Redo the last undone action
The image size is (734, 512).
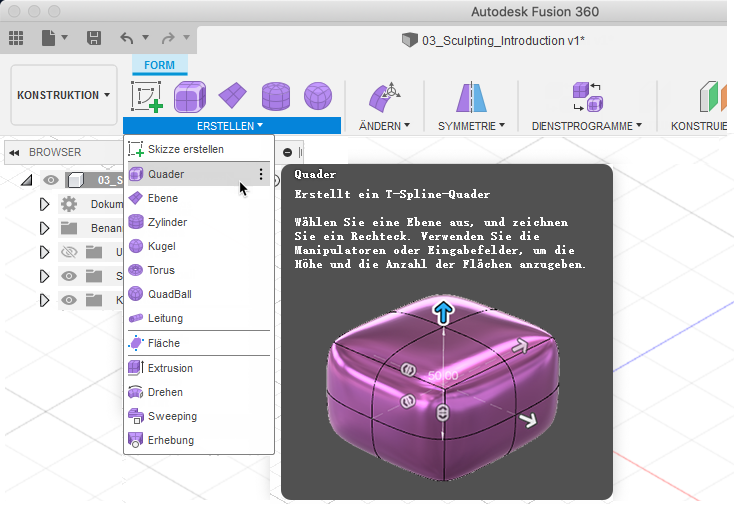pos(168,37)
